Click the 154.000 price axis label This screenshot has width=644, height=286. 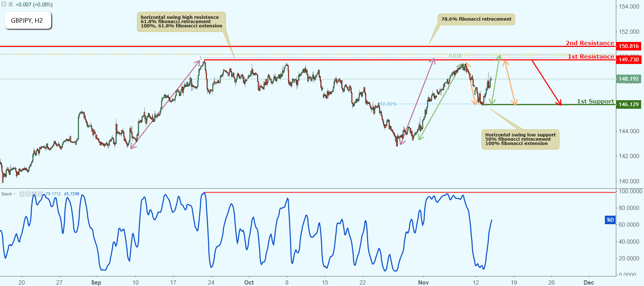click(629, 6)
